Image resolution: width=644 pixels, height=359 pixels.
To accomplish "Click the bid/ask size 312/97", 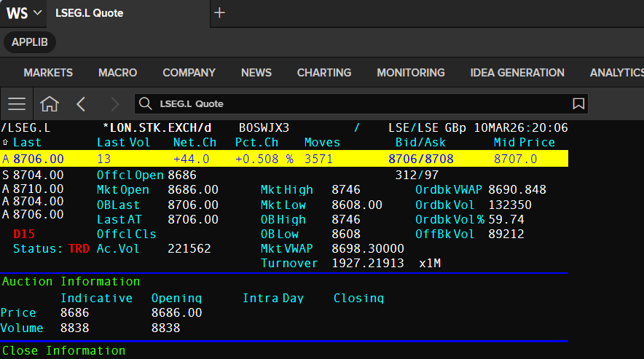I will [417, 175].
